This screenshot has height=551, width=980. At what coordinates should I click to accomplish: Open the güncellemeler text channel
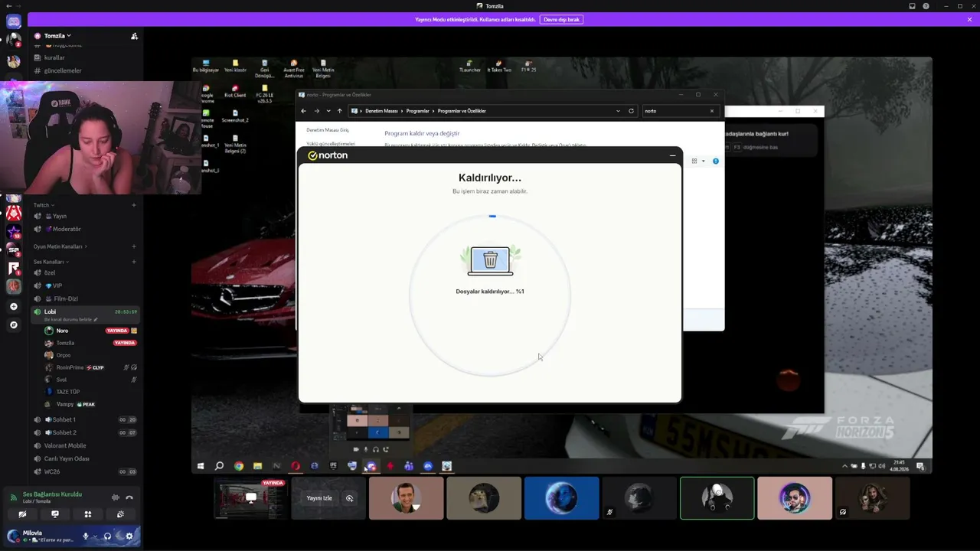84,70
